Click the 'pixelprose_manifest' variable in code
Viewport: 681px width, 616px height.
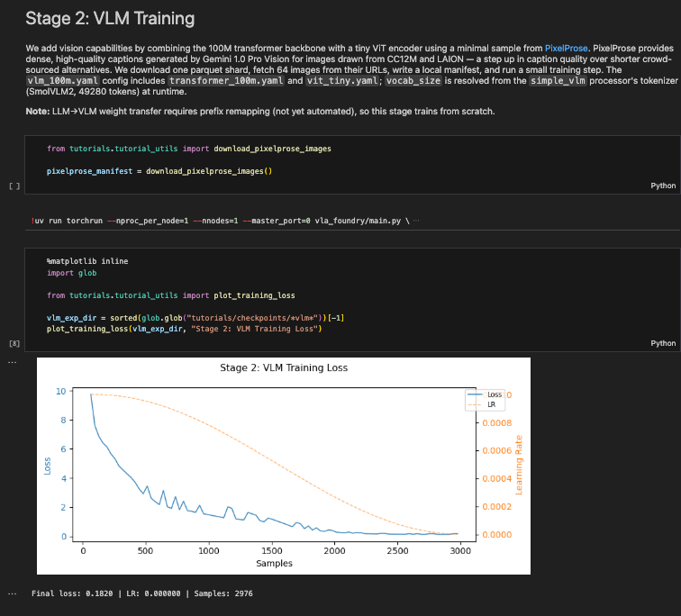click(89, 171)
